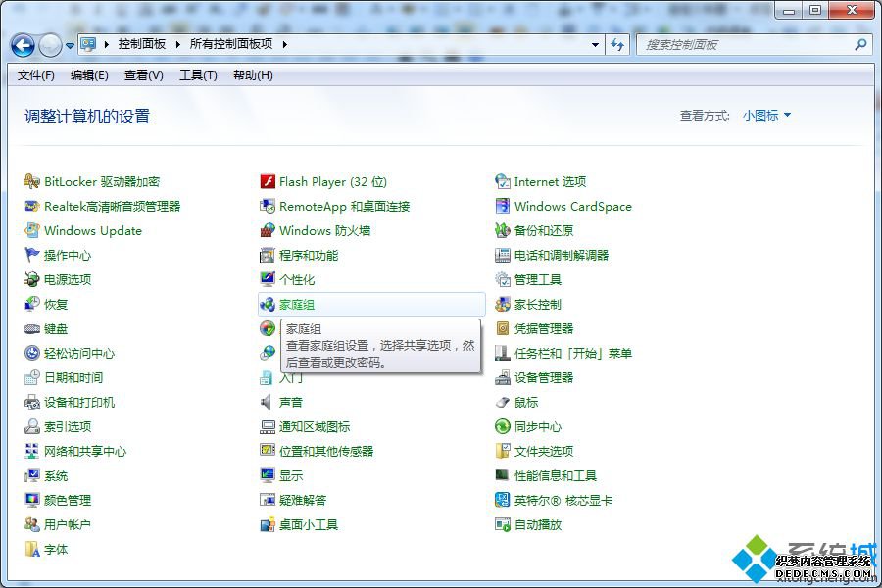Viewport: 882px width, 588px height.
Task: Click the search magnifier icon
Action: click(860, 44)
